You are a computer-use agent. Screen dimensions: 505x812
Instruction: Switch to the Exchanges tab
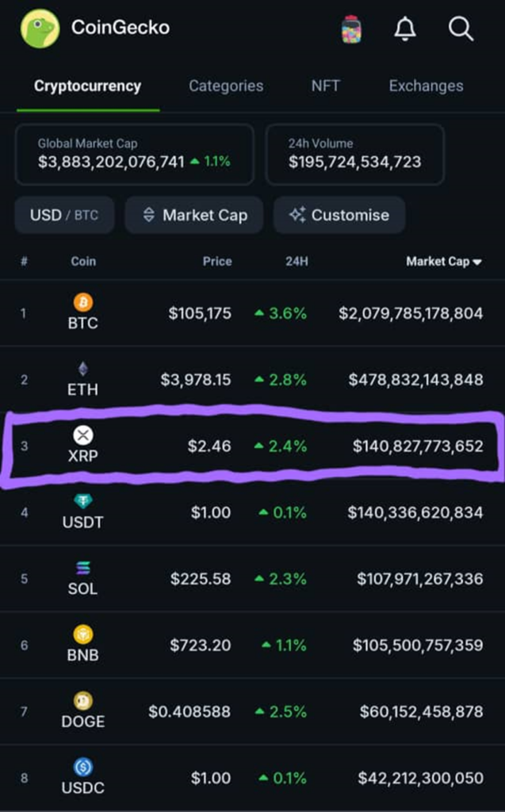[426, 86]
